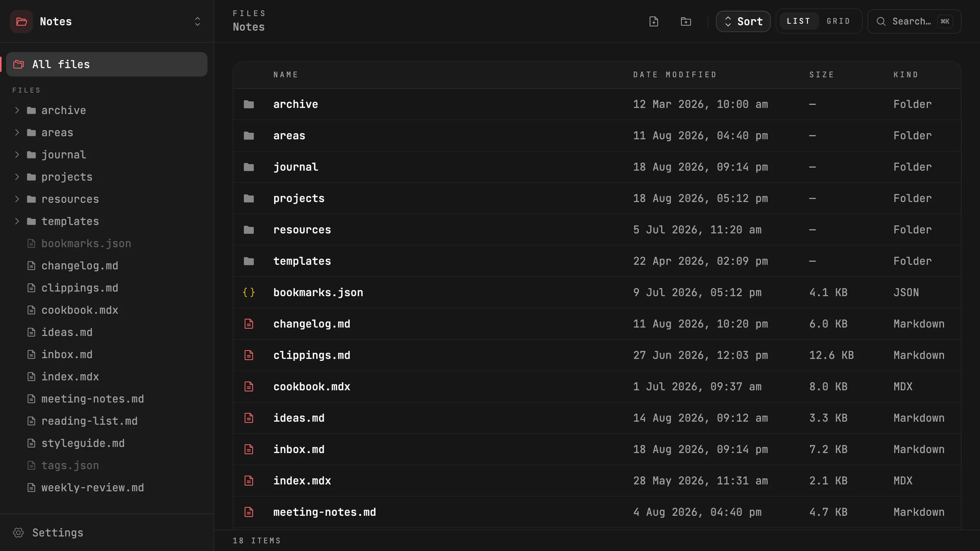
Task: Click the MDX kind of cookbook.mdx
Action: pyautogui.click(x=903, y=386)
